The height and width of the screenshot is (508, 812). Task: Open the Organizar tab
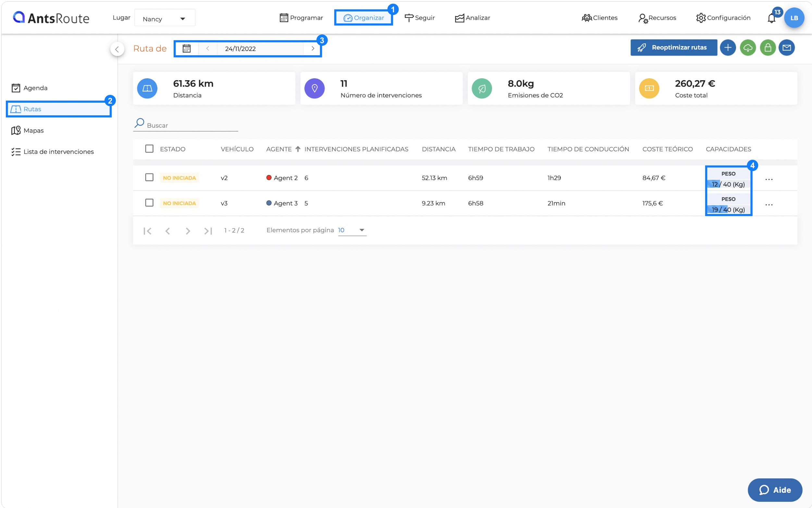coord(363,18)
